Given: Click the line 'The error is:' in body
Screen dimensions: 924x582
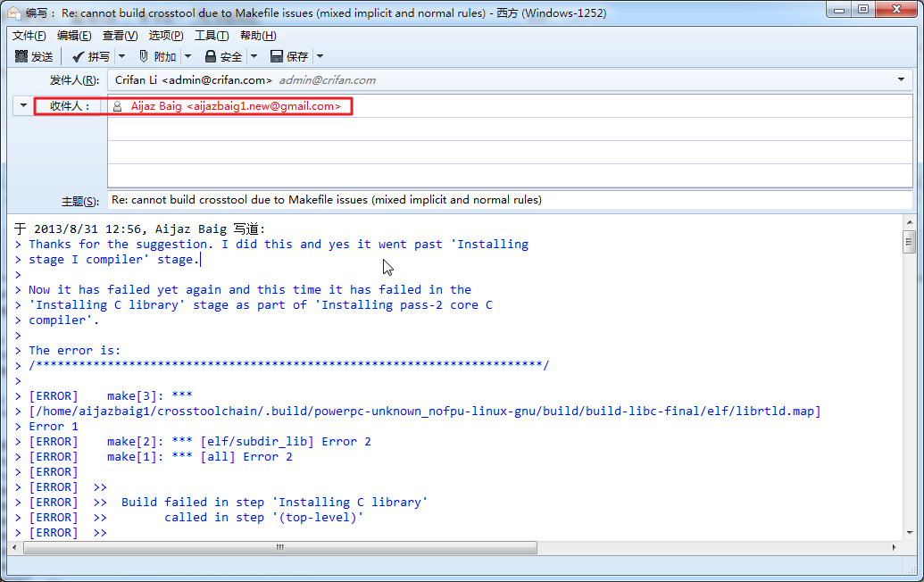Looking at the screenshot, I should [75, 351].
